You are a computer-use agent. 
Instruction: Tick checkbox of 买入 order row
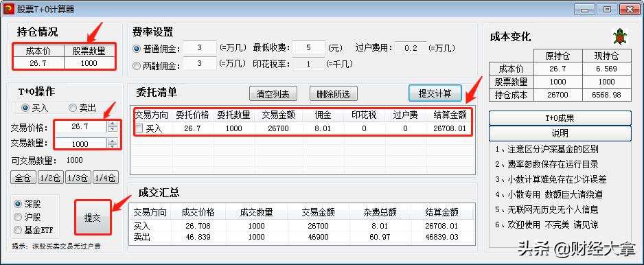tap(139, 128)
